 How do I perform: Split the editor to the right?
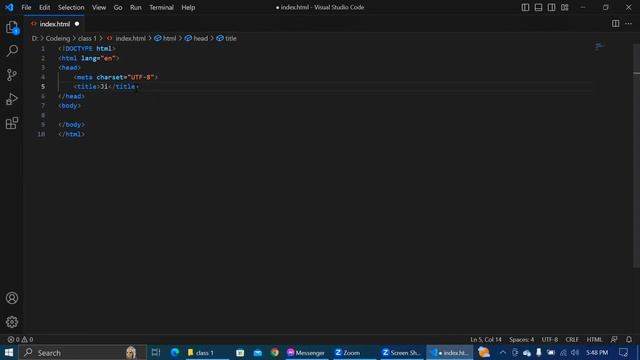click(x=615, y=24)
